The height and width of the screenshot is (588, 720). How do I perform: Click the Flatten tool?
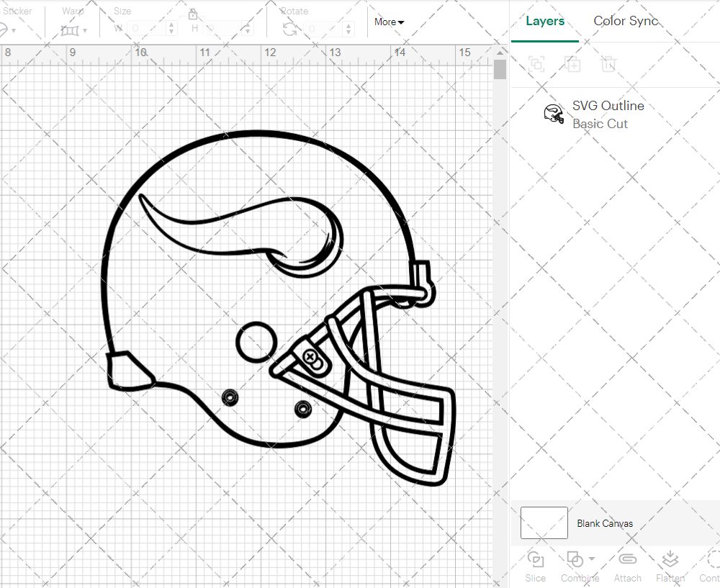click(x=670, y=566)
